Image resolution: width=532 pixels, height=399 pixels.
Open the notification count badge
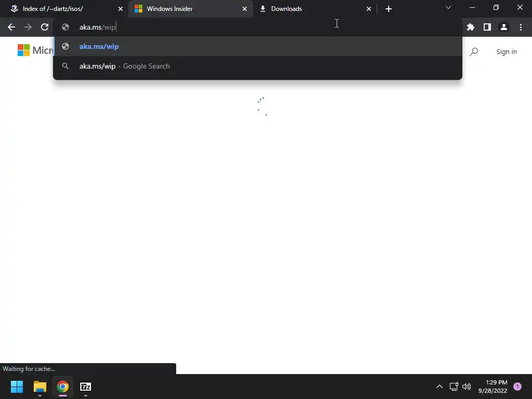pyautogui.click(x=517, y=387)
